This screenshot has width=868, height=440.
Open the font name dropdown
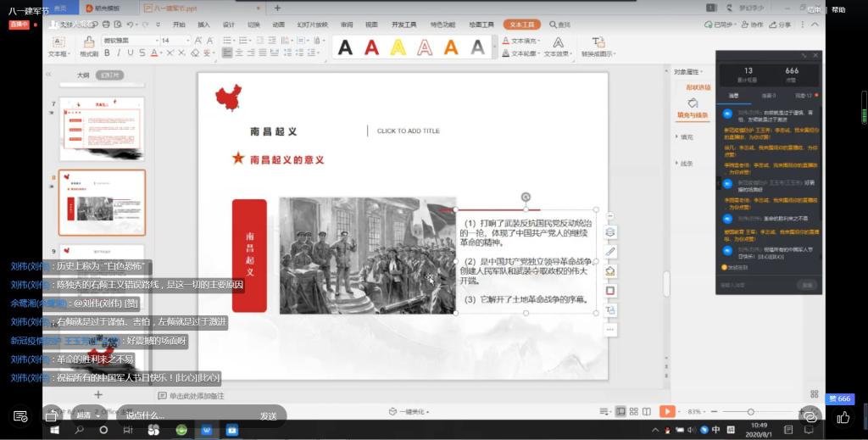pyautogui.click(x=157, y=41)
